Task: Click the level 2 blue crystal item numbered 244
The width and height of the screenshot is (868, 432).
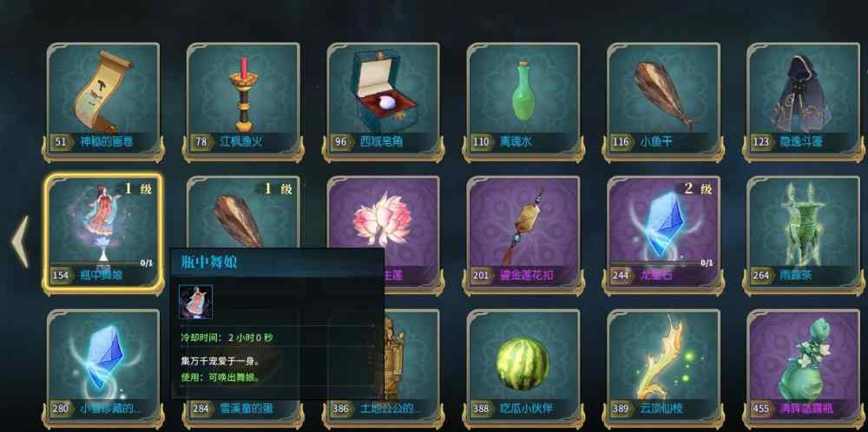Action: pyautogui.click(x=663, y=234)
